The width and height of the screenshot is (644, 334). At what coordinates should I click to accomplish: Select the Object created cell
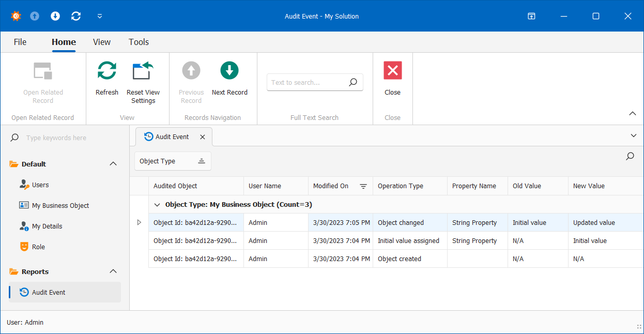[410, 259]
